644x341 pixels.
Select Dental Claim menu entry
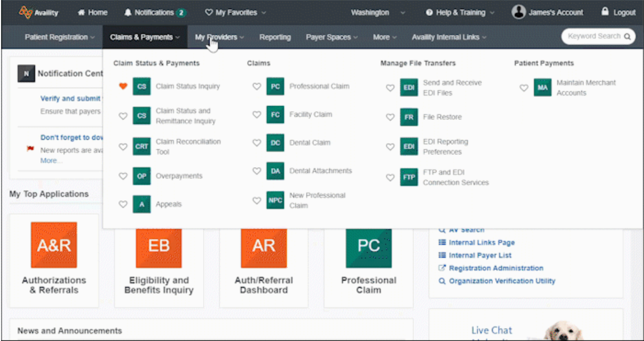click(310, 143)
